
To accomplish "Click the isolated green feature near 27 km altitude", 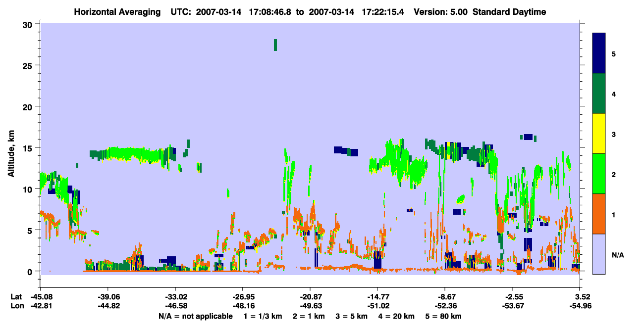I will tap(275, 45).
